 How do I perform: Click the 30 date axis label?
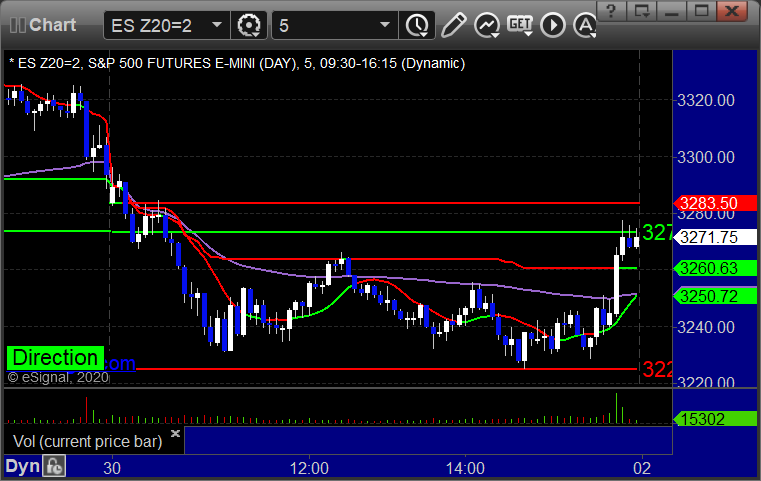click(112, 468)
